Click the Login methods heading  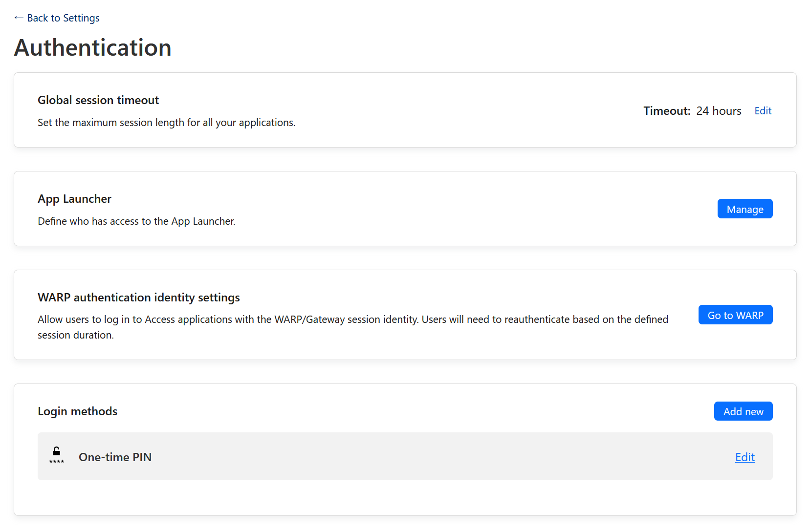click(77, 411)
